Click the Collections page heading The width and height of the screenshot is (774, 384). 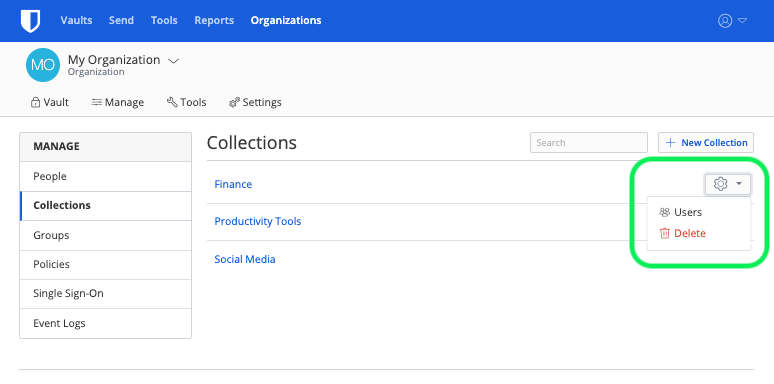(x=252, y=143)
